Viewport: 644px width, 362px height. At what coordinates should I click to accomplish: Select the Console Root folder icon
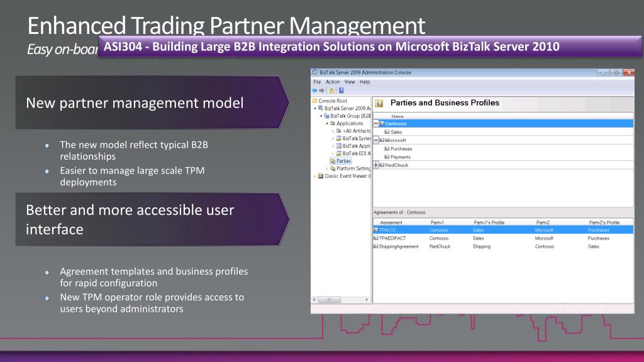tap(314, 101)
